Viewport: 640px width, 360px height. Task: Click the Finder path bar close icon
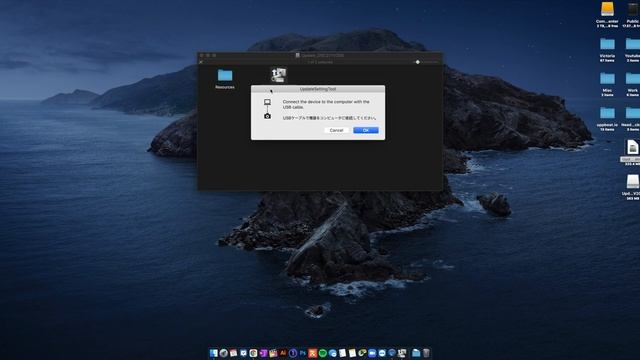(200, 62)
